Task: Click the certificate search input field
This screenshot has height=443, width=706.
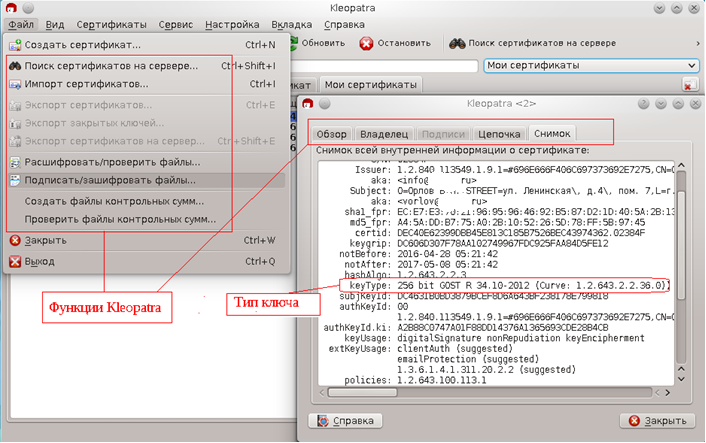Action: pyautogui.click(x=384, y=66)
